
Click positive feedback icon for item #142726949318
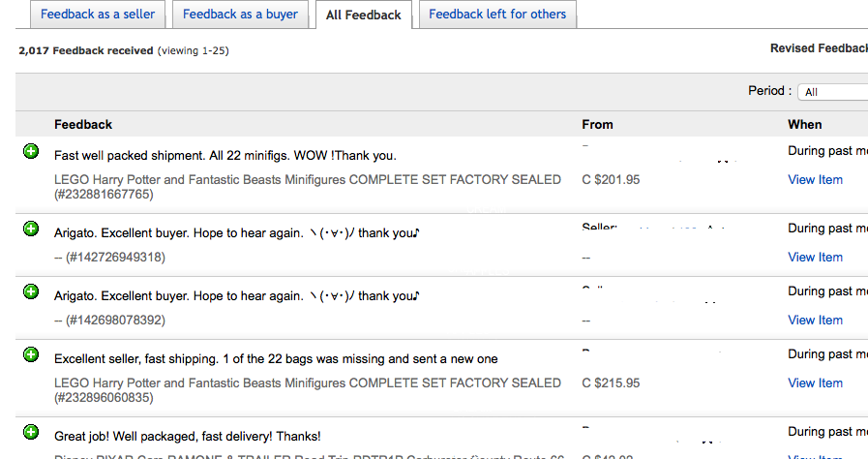31,229
